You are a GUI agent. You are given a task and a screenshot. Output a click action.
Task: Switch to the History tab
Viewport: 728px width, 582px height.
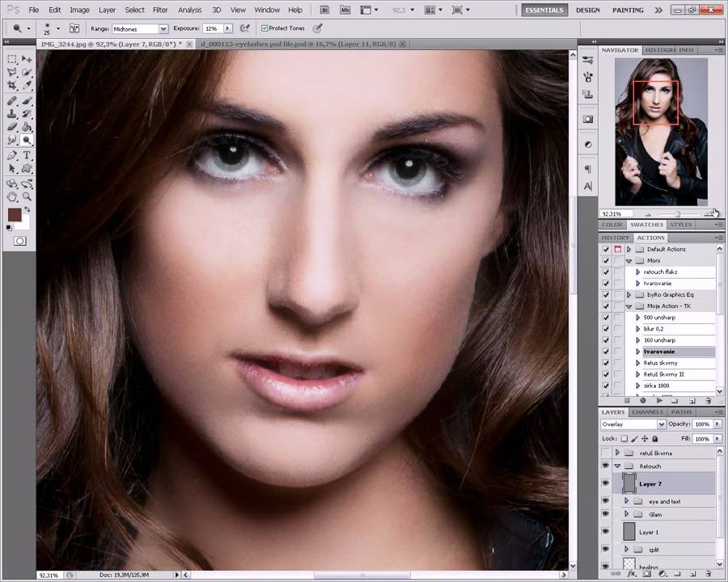pos(616,238)
